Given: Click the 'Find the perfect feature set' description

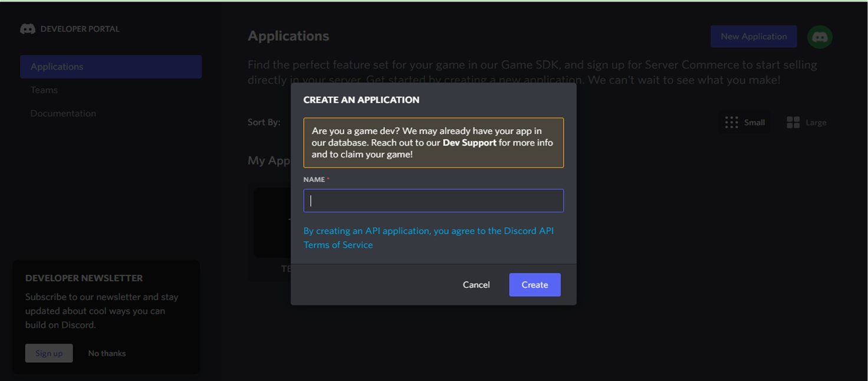Looking at the screenshot, I should (532, 72).
